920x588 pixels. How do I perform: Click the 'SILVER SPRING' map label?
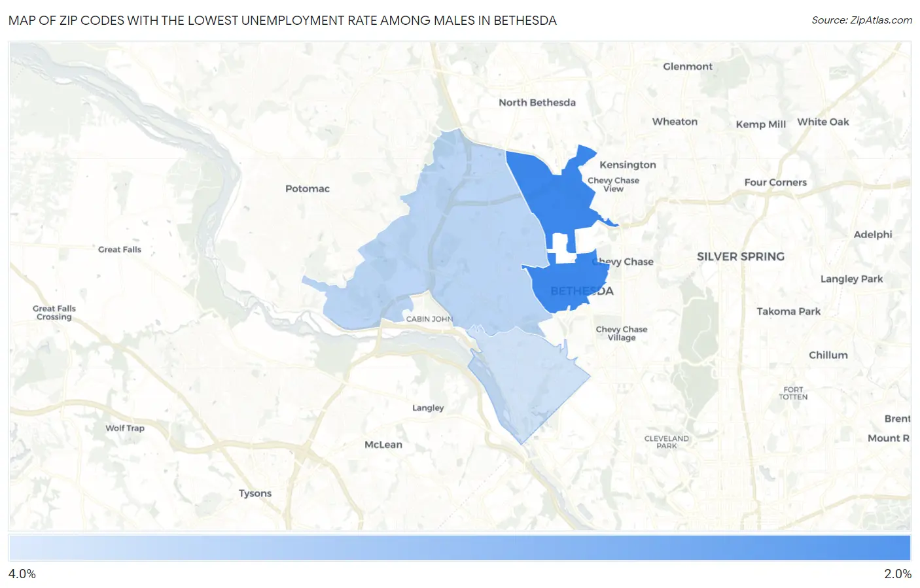[741, 256]
